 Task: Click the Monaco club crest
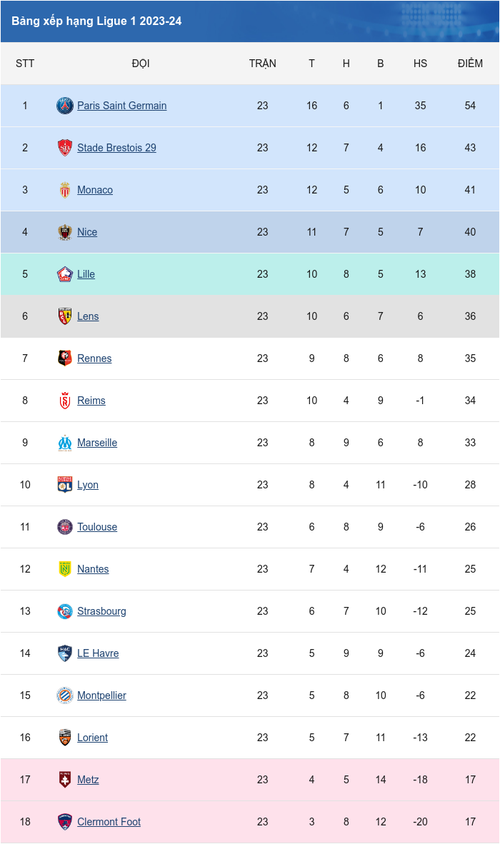(x=65, y=189)
